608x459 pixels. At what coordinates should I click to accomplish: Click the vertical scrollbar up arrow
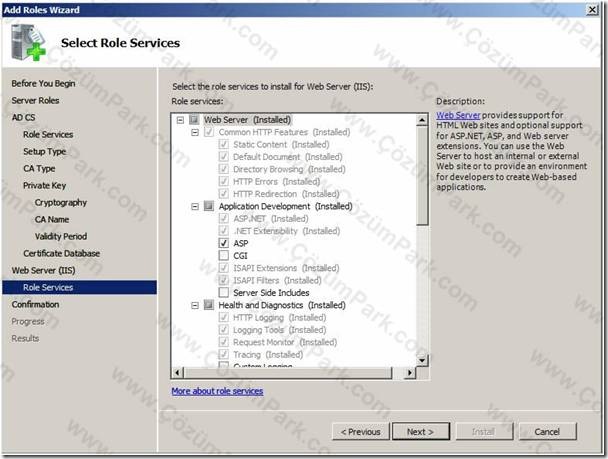pyautogui.click(x=422, y=120)
